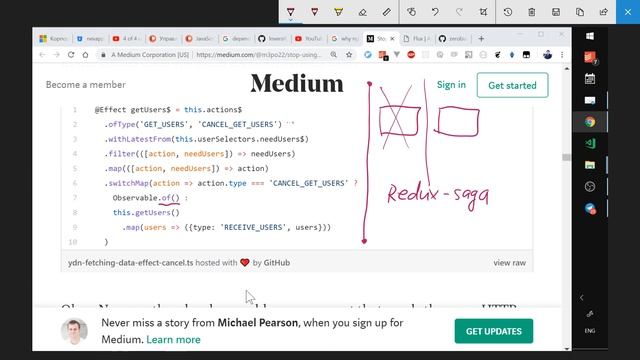Click the 'GET UPDATES' button
The image size is (640, 360).
point(494,331)
